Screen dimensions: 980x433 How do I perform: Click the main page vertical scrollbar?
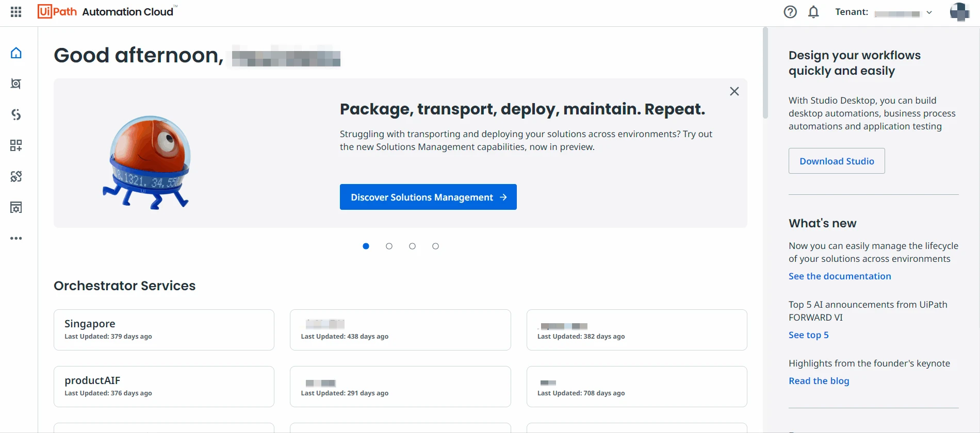[x=765, y=73]
